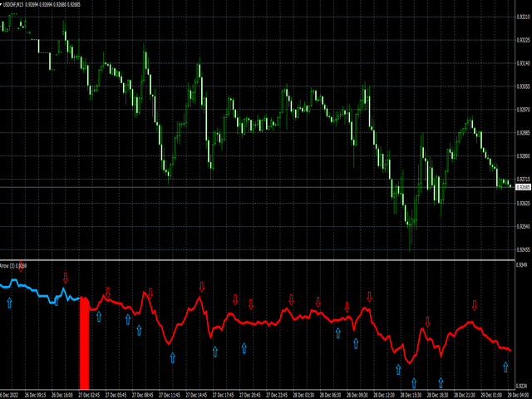Image resolution: width=532 pixels, height=399 pixels.
Task: Select the 0.92625 price scale value
Action: 523,203
